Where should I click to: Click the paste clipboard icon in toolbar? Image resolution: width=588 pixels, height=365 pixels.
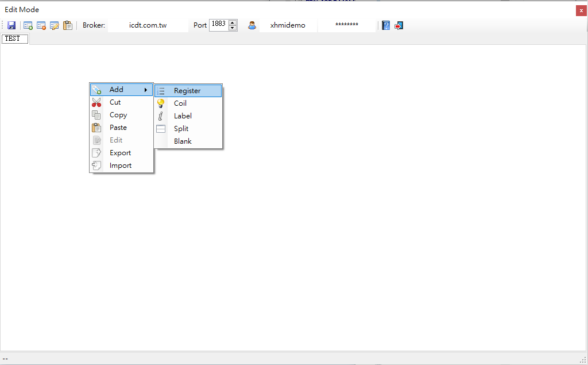[x=68, y=25]
